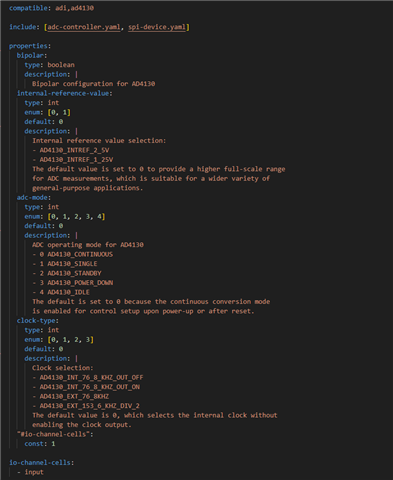Select the properties key
This screenshot has width=393, height=480.
(28, 46)
